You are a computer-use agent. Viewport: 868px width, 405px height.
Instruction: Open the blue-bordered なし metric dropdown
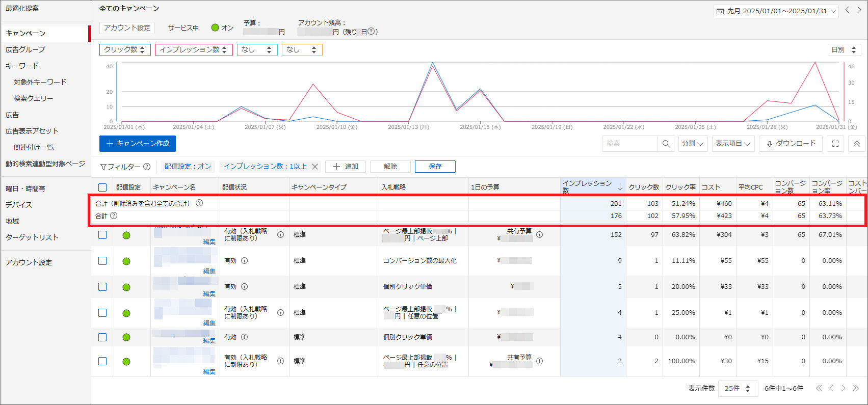(257, 50)
